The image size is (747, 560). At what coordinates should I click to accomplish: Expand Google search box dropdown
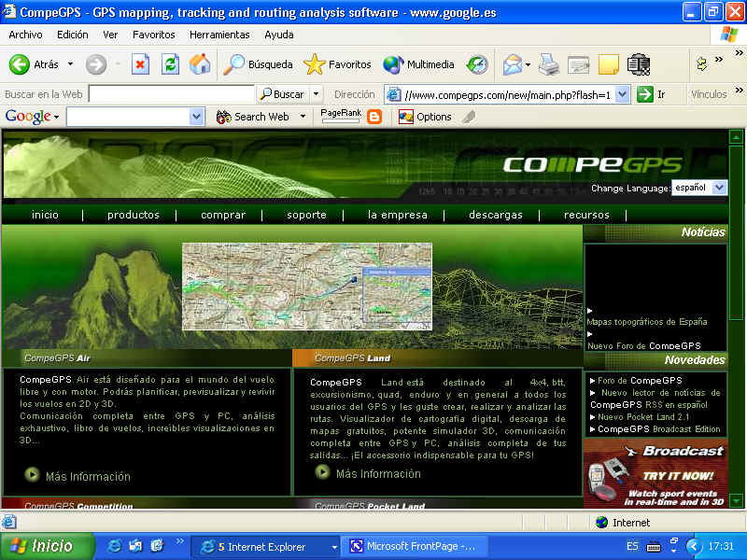click(196, 117)
